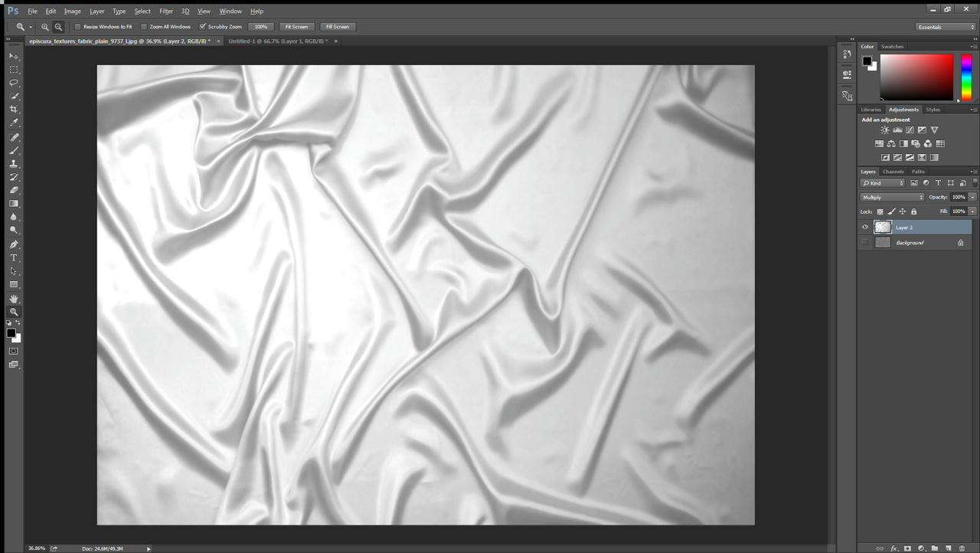Add a Brightness/Contrast adjustment
The image size is (980, 553).
(x=885, y=130)
